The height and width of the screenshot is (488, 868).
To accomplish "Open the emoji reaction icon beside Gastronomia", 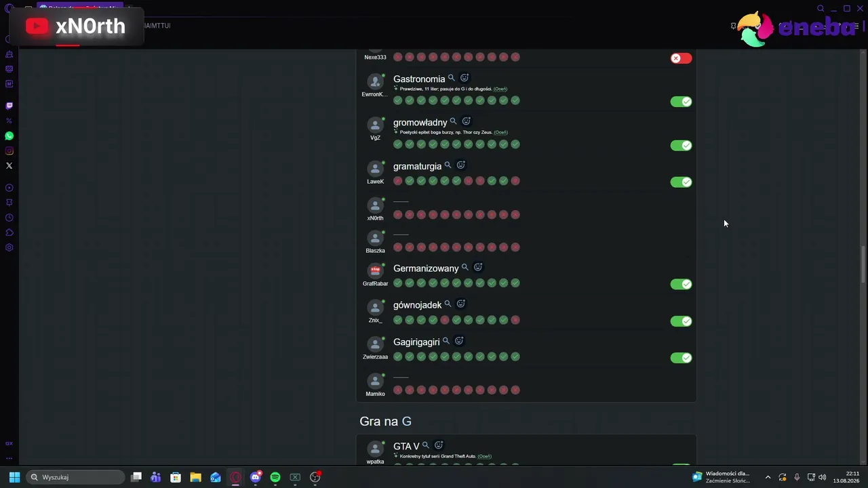I will 465,78.
